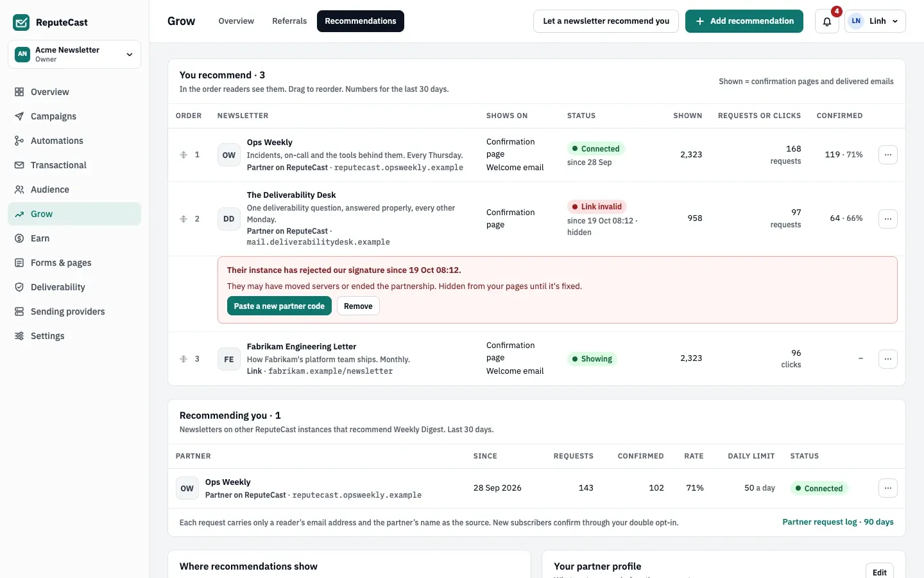The width and height of the screenshot is (924, 578).
Task: Click the Requests or Clicks column header
Action: tap(759, 116)
